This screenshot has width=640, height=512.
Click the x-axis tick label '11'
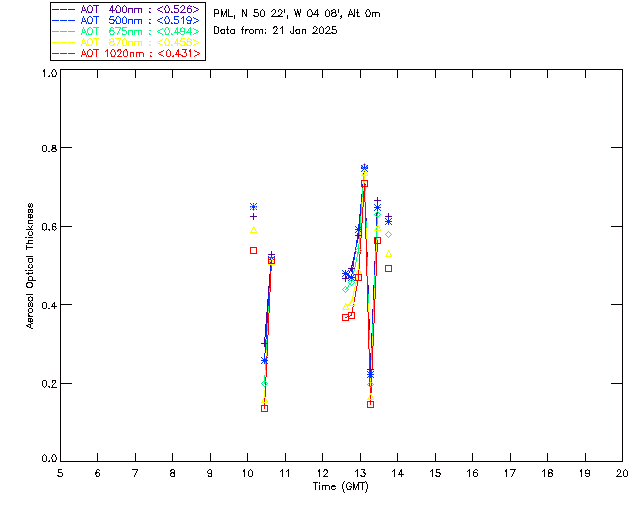(284, 473)
